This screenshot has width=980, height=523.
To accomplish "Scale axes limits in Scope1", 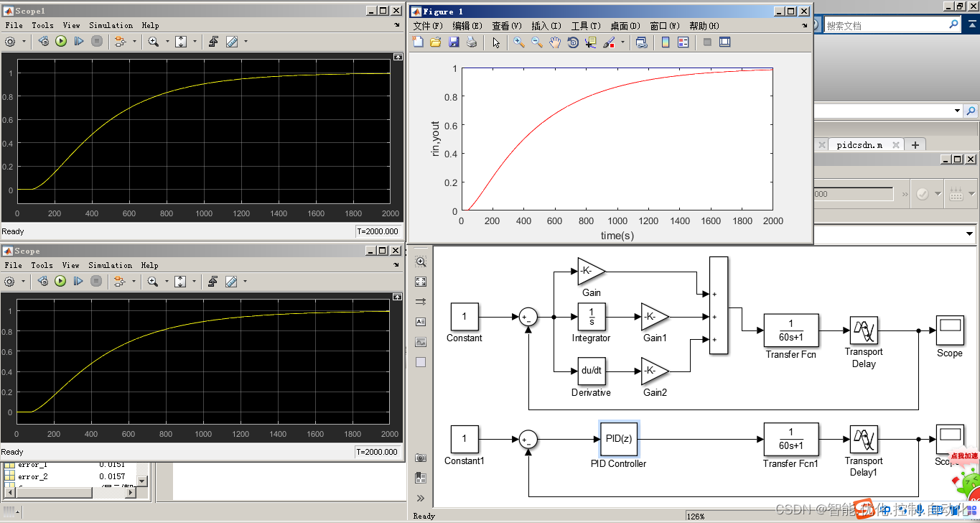I will tap(181, 42).
